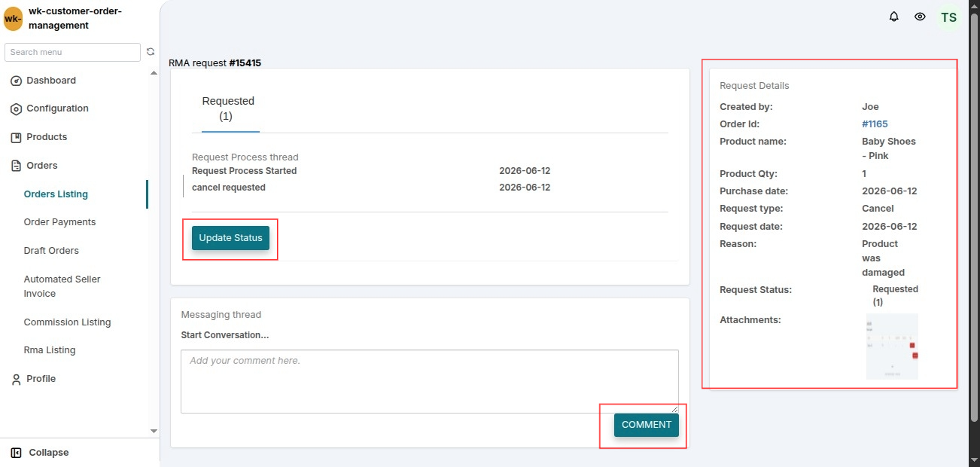
Task: Focus the Search menu field
Action: 72,52
